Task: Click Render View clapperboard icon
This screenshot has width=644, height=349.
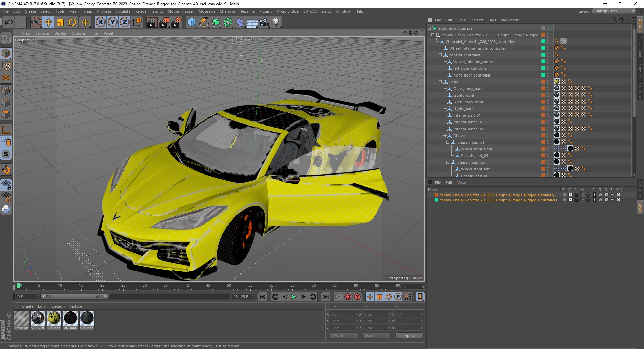Action: (x=152, y=22)
